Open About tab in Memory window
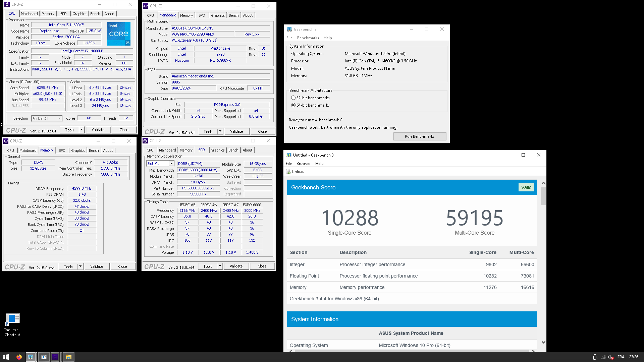 click(x=108, y=150)
